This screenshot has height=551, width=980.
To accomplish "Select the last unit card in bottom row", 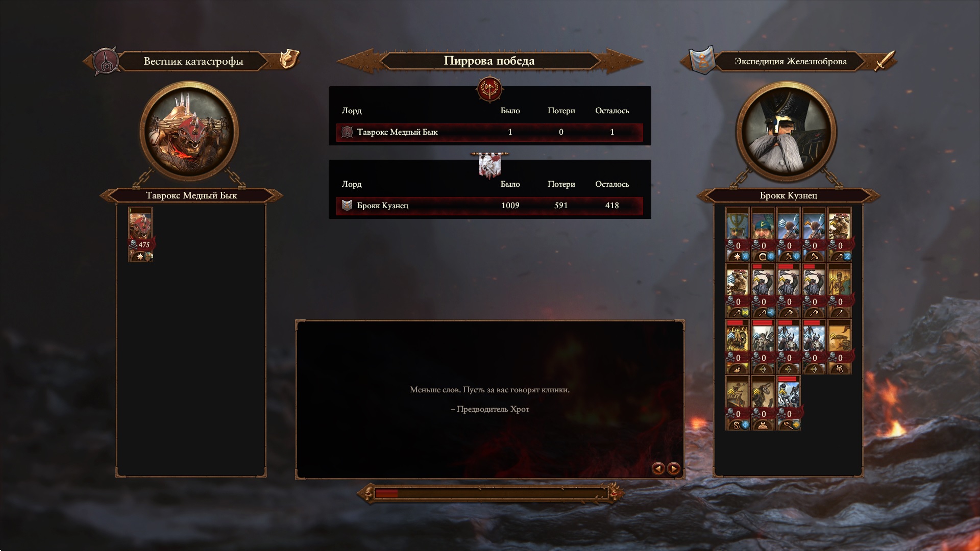I will (x=789, y=403).
